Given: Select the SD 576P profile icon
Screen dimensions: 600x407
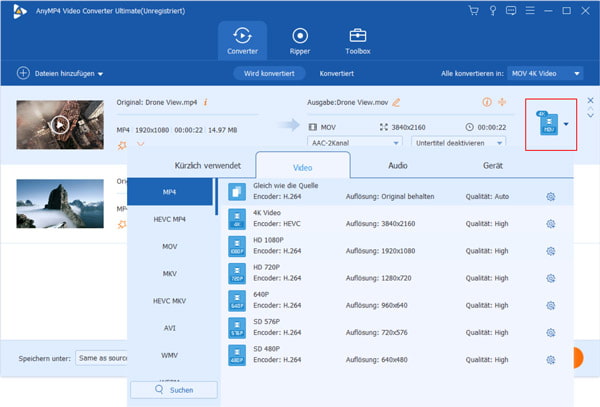Looking at the screenshot, I should click(x=237, y=327).
